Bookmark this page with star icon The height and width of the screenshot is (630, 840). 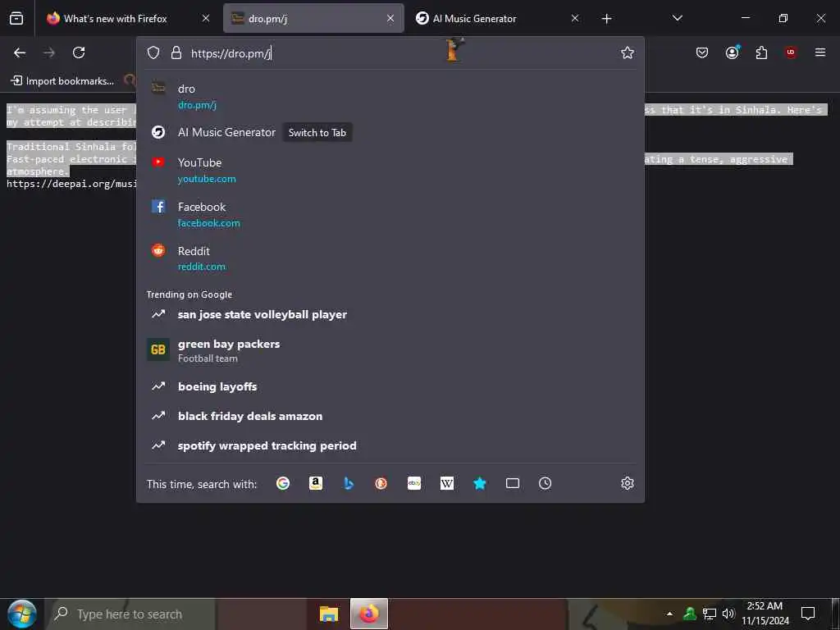[628, 52]
